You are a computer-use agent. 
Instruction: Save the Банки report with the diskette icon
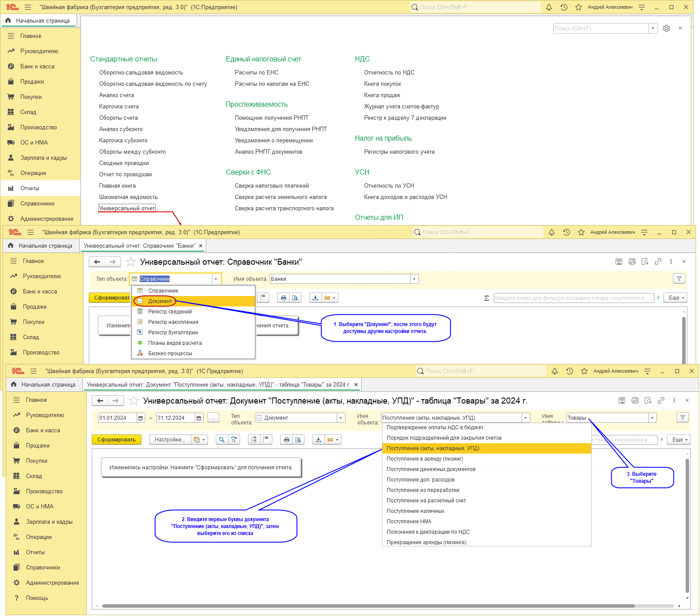click(x=619, y=262)
